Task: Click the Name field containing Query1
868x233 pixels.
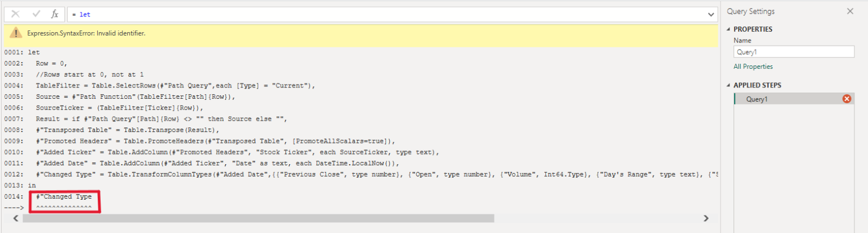Action: tap(793, 52)
